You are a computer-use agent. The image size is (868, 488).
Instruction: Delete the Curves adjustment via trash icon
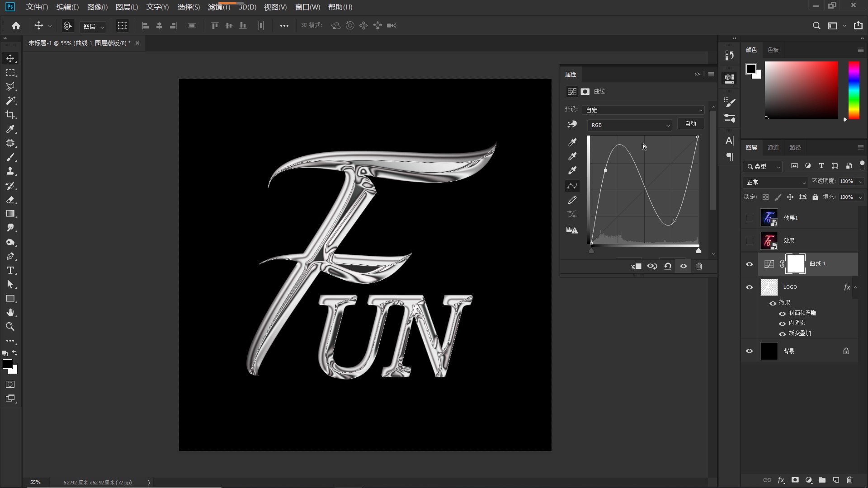pyautogui.click(x=699, y=266)
